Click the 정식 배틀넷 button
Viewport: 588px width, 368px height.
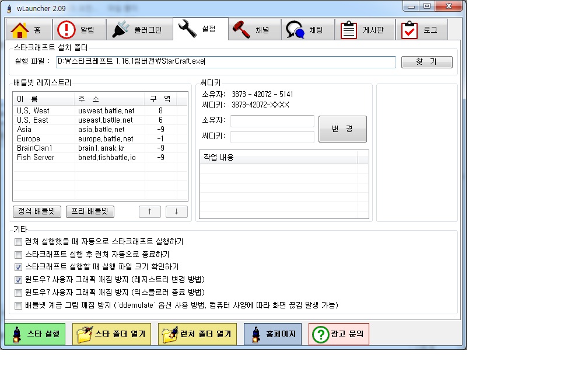(x=37, y=211)
